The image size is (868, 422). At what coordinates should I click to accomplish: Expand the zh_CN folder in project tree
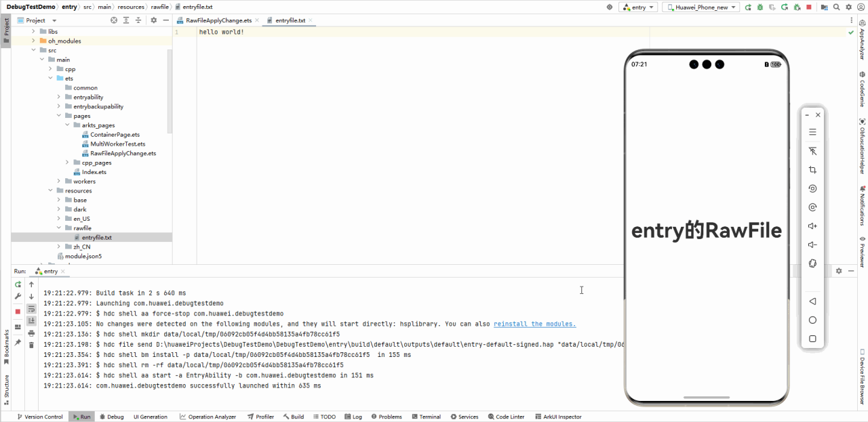click(59, 247)
